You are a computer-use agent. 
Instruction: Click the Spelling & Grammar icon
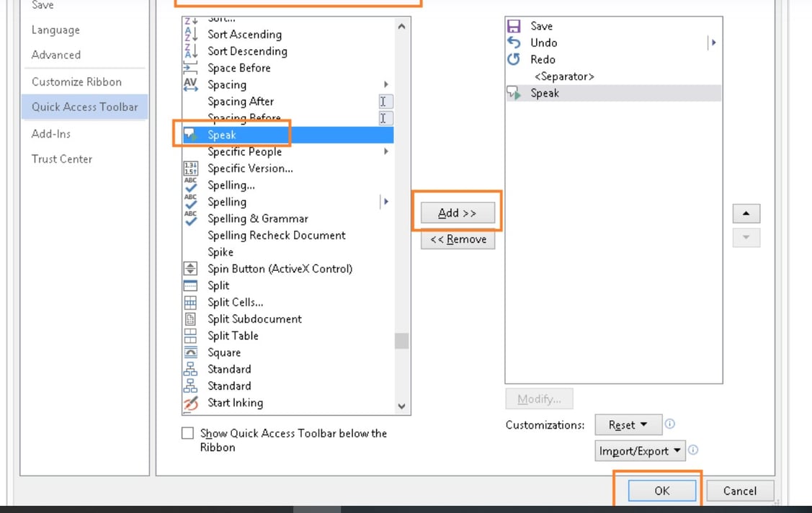(x=190, y=218)
